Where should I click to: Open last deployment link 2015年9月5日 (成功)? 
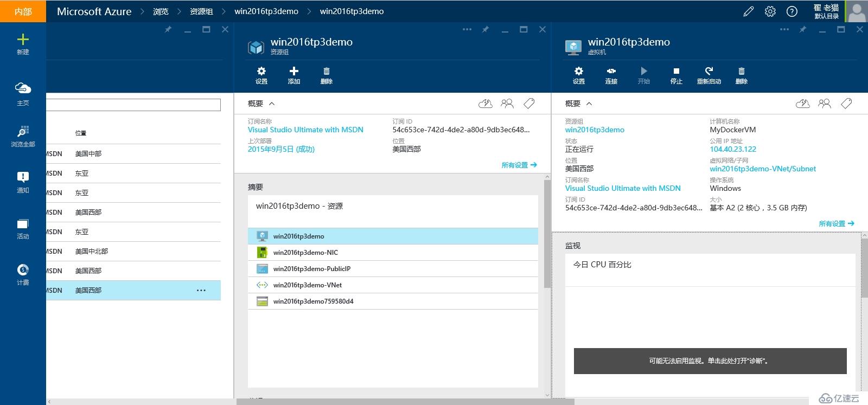coord(281,149)
